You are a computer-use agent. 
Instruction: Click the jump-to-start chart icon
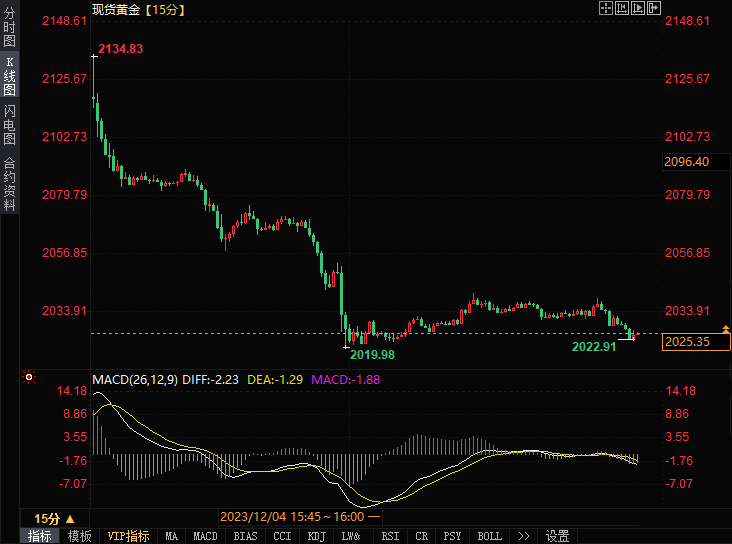621,8
